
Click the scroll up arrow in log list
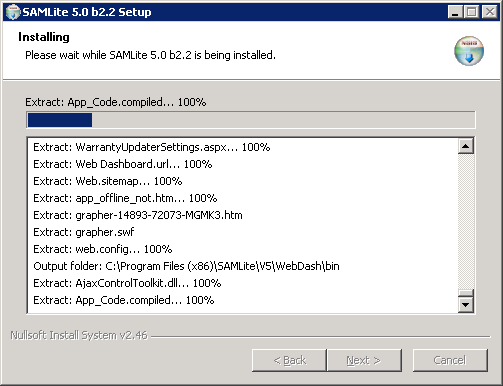point(466,146)
